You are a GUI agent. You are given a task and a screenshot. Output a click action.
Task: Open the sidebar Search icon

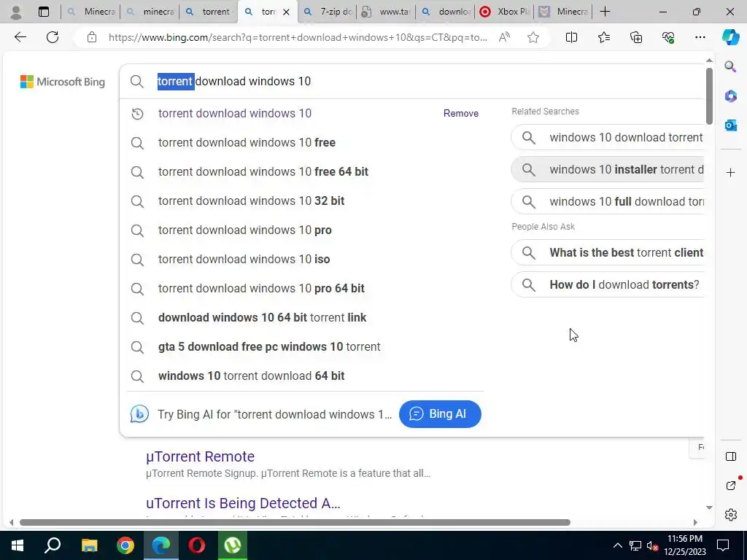click(730, 66)
